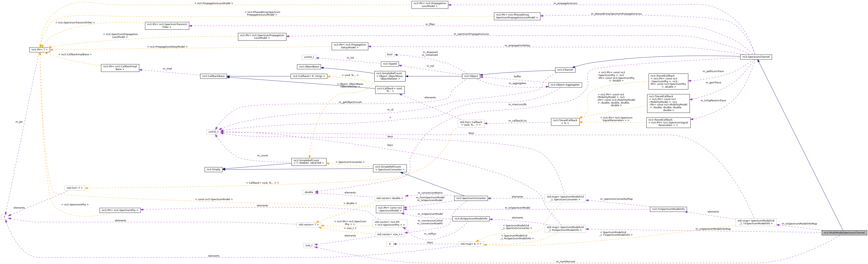Click Ptr PropagationDelayModel node
This screenshot has width=868, height=264.
[350, 46]
